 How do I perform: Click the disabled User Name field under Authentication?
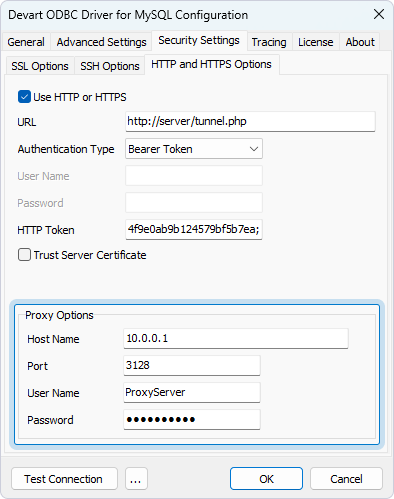(x=194, y=176)
